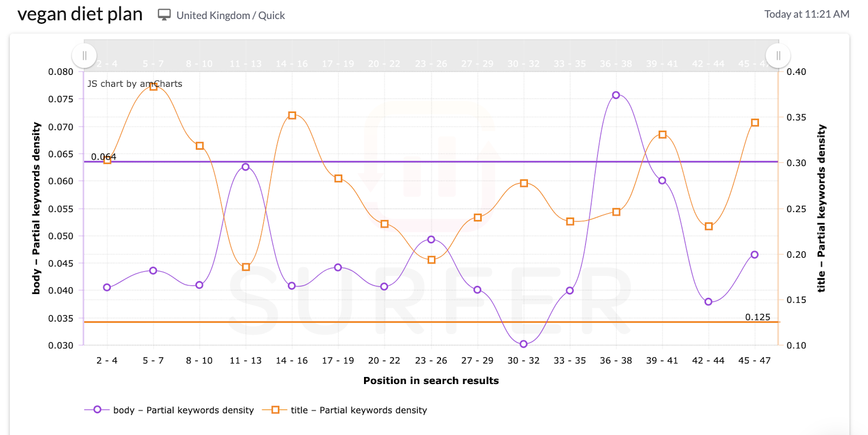Click the orange 0.125 average line

click(380, 322)
